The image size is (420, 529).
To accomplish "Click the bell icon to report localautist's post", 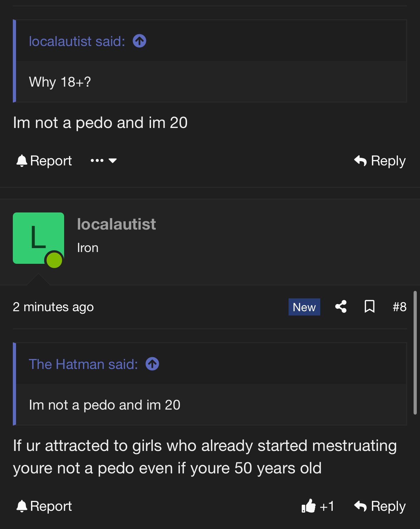I will [22, 506].
